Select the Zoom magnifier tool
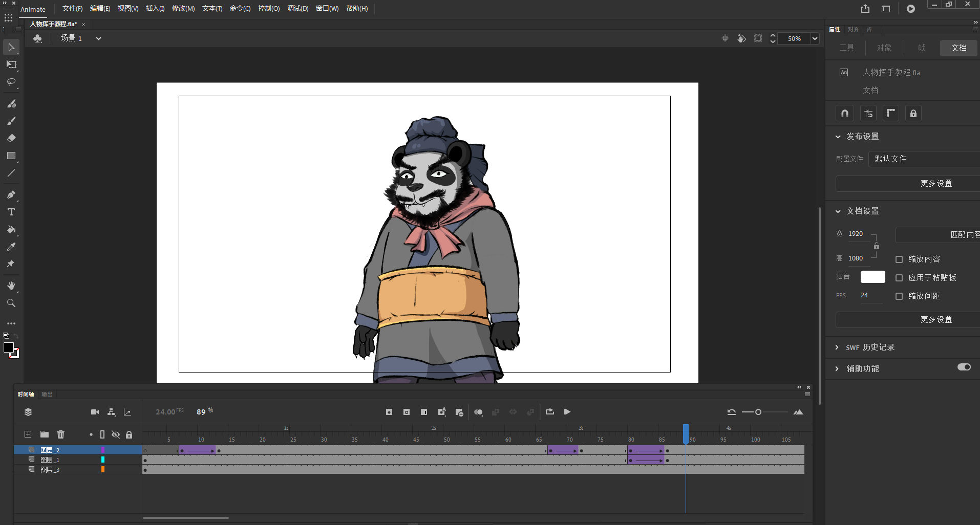980x525 pixels. tap(11, 303)
